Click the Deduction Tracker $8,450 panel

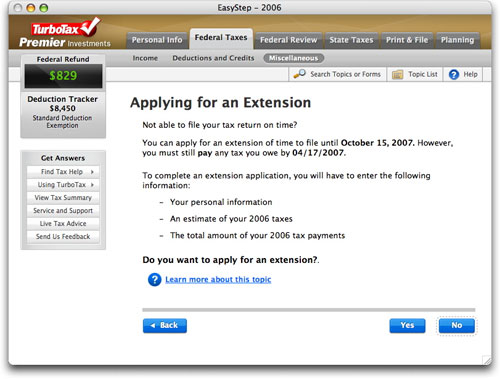[x=63, y=115]
